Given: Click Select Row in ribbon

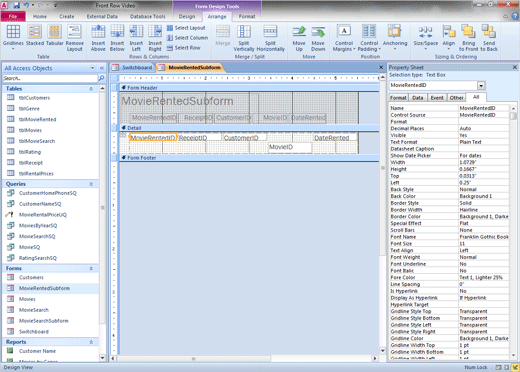Looking at the screenshot, I should [x=184, y=48].
